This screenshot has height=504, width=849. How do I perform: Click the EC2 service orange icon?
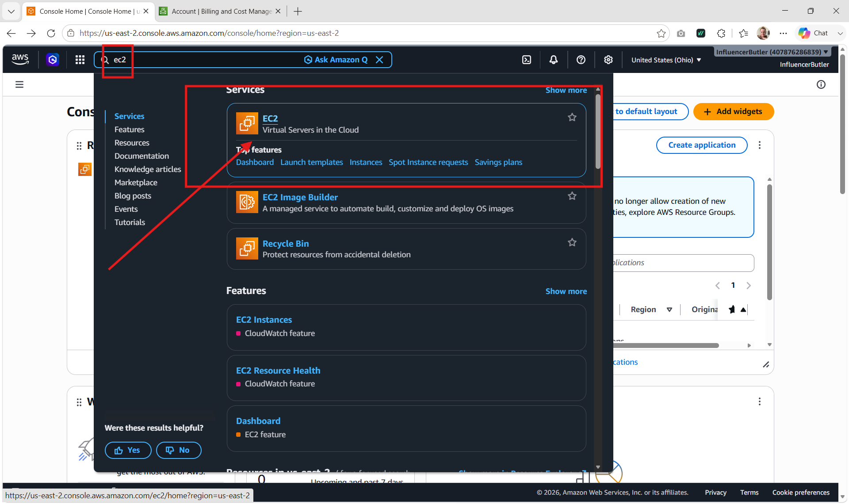point(247,123)
